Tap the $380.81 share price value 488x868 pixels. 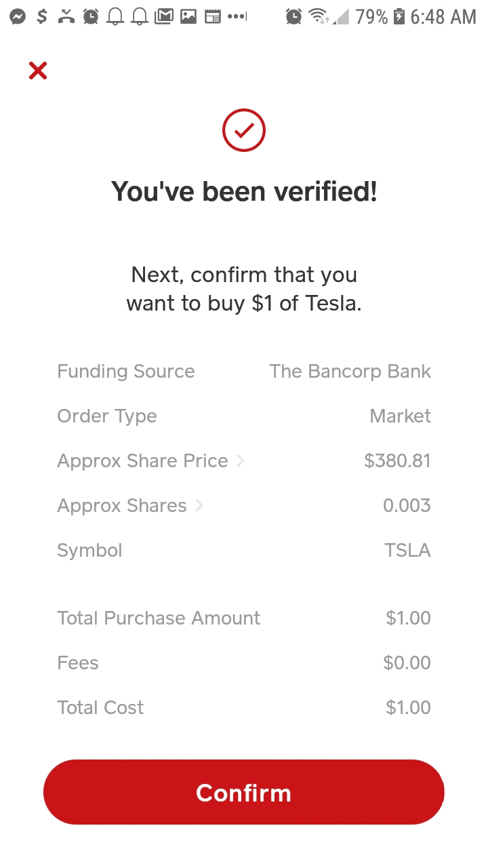[x=397, y=461]
